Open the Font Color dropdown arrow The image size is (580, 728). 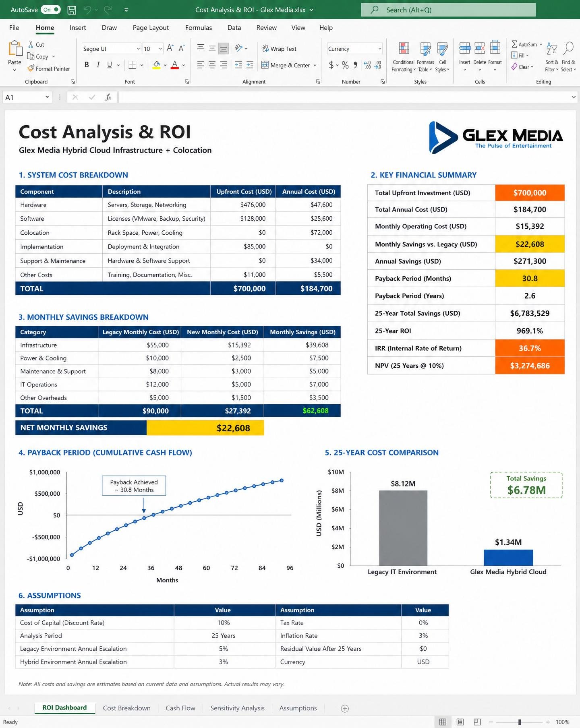tap(184, 65)
